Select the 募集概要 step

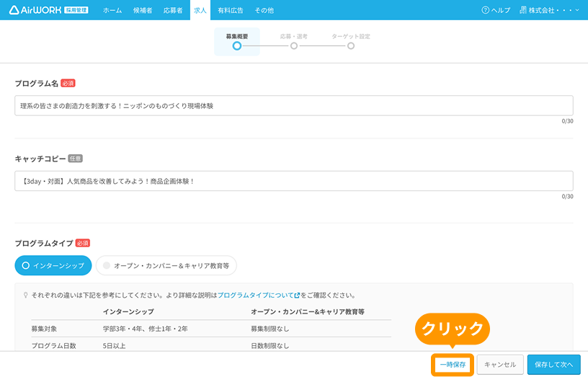tap(237, 42)
